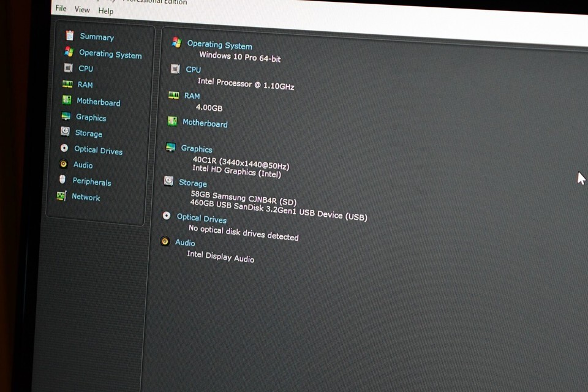Click the Operating System Windows flag sidebar icon
588x392 pixels.
(69, 52)
